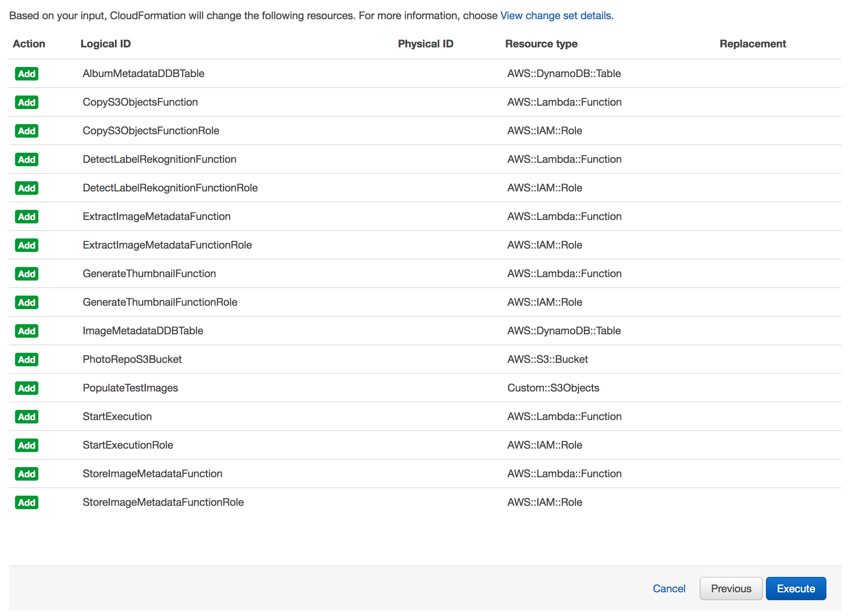The image size is (849, 616).
Task: Select ImageMetadataDDBTable logical ID
Action: [x=143, y=331]
